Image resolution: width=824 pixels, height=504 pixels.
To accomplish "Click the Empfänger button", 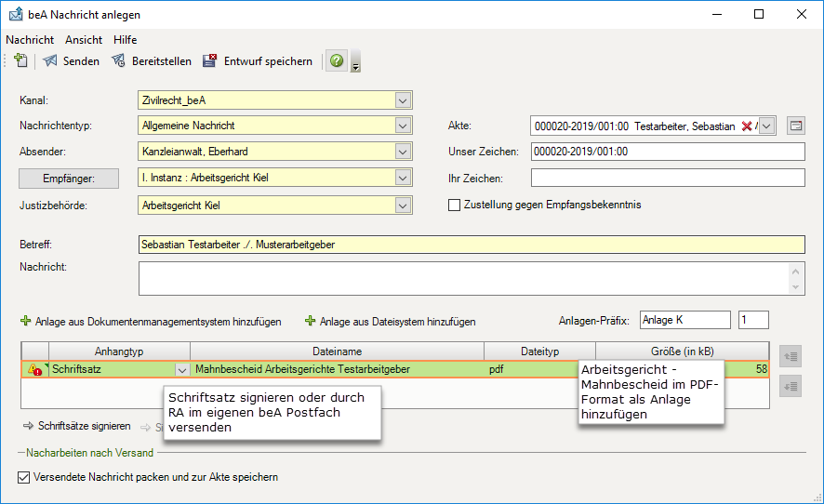I will click(70, 178).
